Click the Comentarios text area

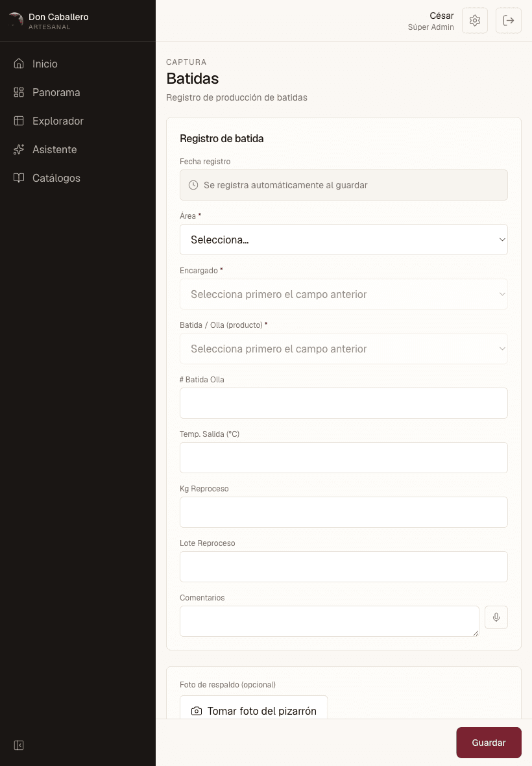click(330, 621)
